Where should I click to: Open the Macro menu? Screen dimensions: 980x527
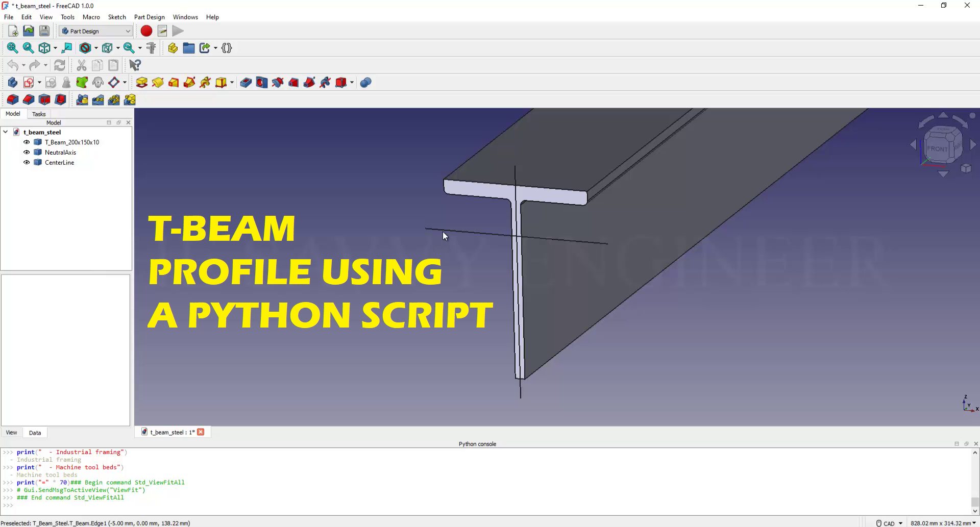click(91, 17)
